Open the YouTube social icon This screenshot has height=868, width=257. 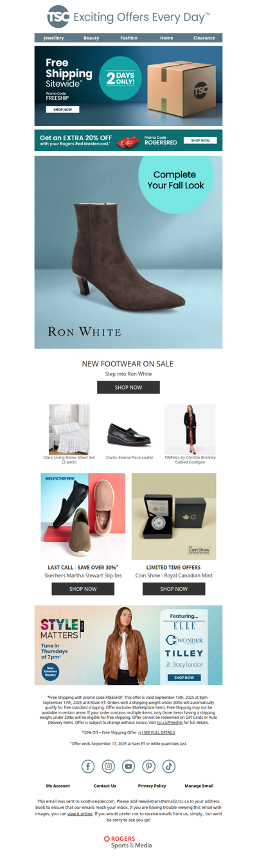pos(128,766)
